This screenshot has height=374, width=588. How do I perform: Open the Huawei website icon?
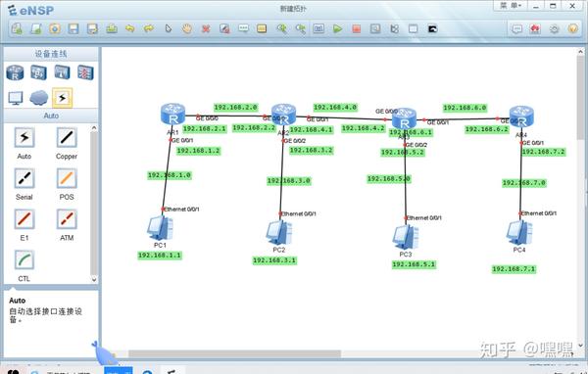pyautogui.click(x=535, y=28)
